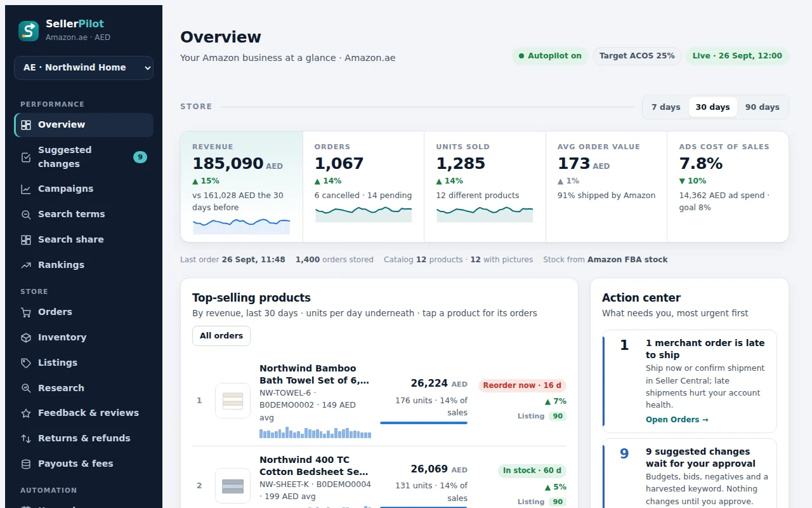
Task: Click the Campaigns chart icon
Action: pos(26,189)
